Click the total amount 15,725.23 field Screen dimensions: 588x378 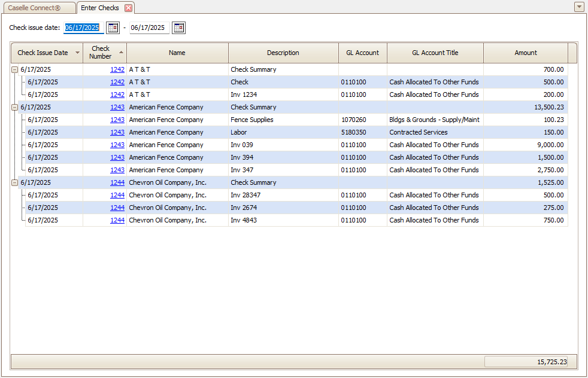pyautogui.click(x=525, y=362)
